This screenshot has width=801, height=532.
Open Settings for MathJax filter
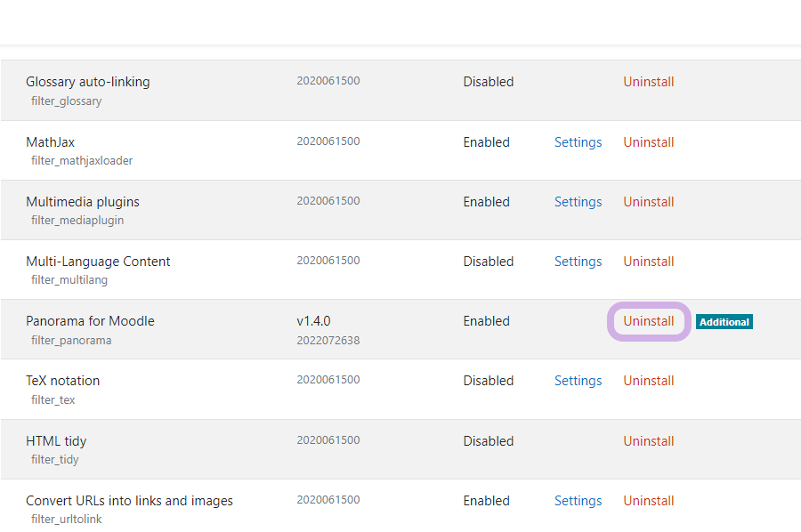(x=578, y=142)
